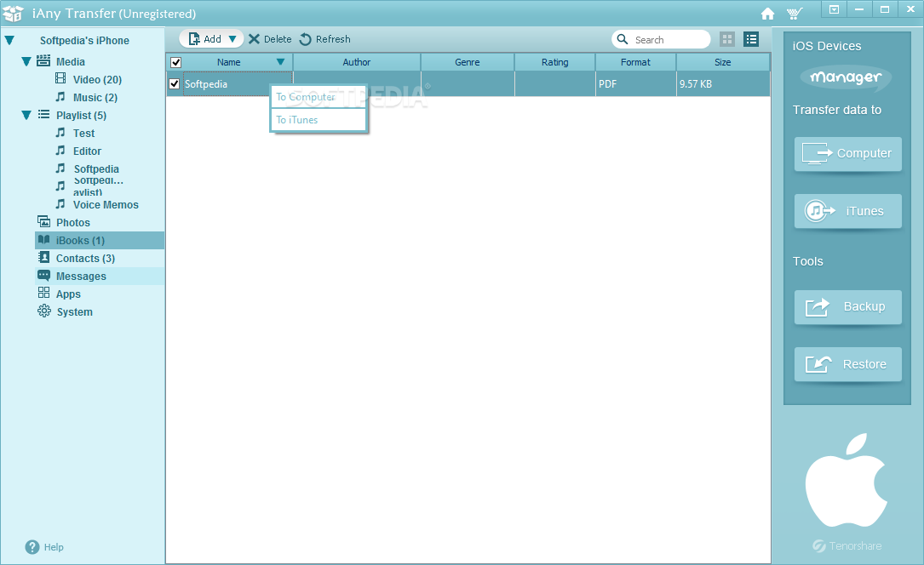Transfer data to Computer button
This screenshot has height=565, width=924.
[848, 154]
